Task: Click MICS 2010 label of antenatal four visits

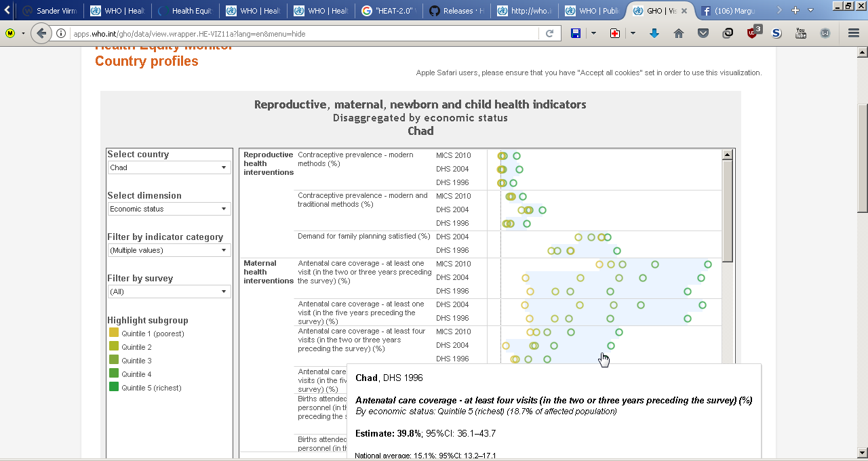Action: tap(453, 332)
